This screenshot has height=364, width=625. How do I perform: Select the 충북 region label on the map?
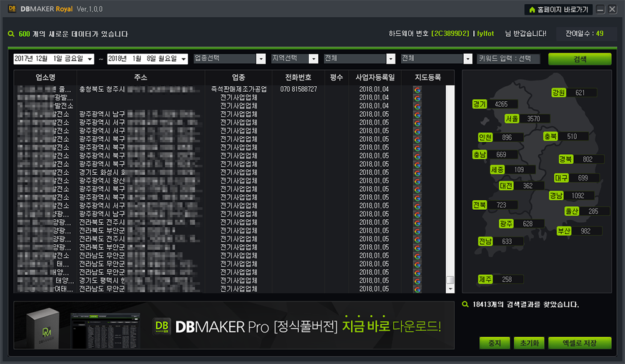tap(551, 137)
